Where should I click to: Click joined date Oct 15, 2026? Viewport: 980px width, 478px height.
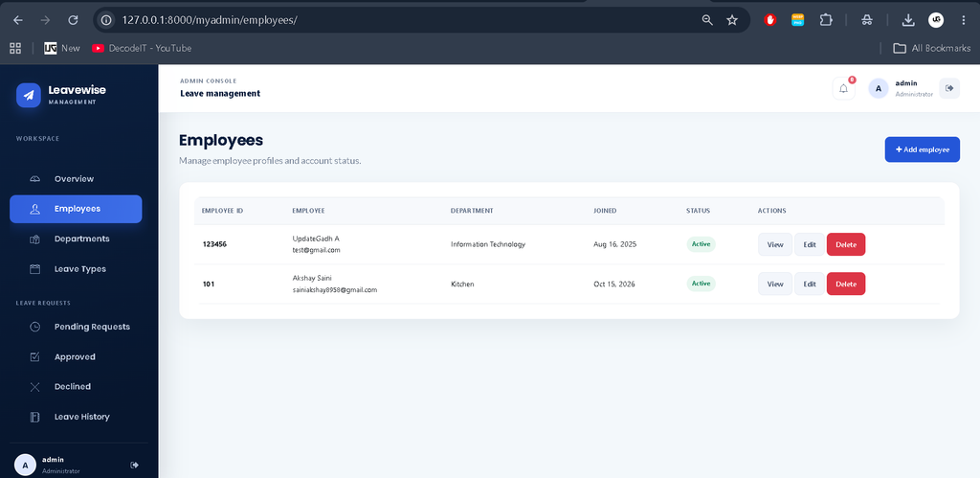pyautogui.click(x=614, y=285)
